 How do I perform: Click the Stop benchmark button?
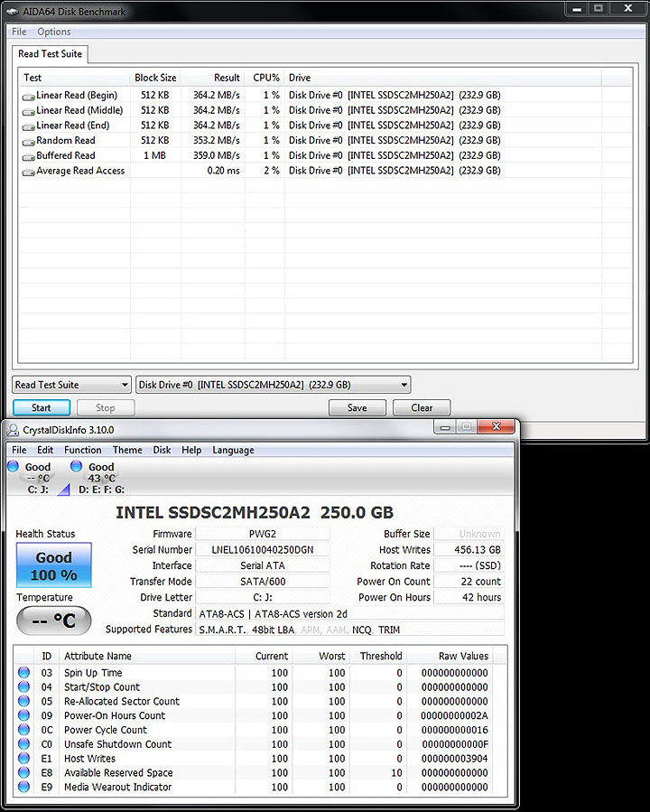[x=106, y=407]
